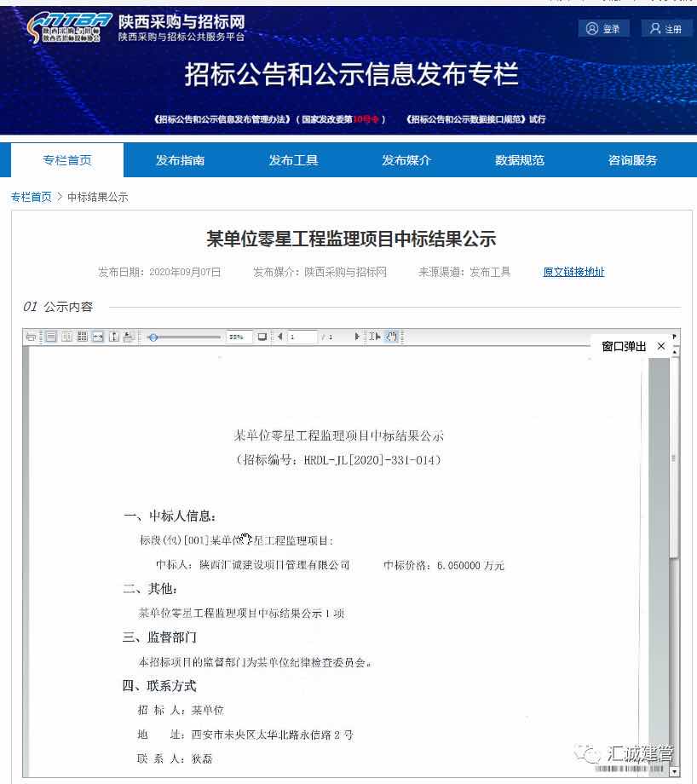This screenshot has height=784, width=697.
Task: Go to the next PDF page arrow
Action: pyautogui.click(x=356, y=337)
